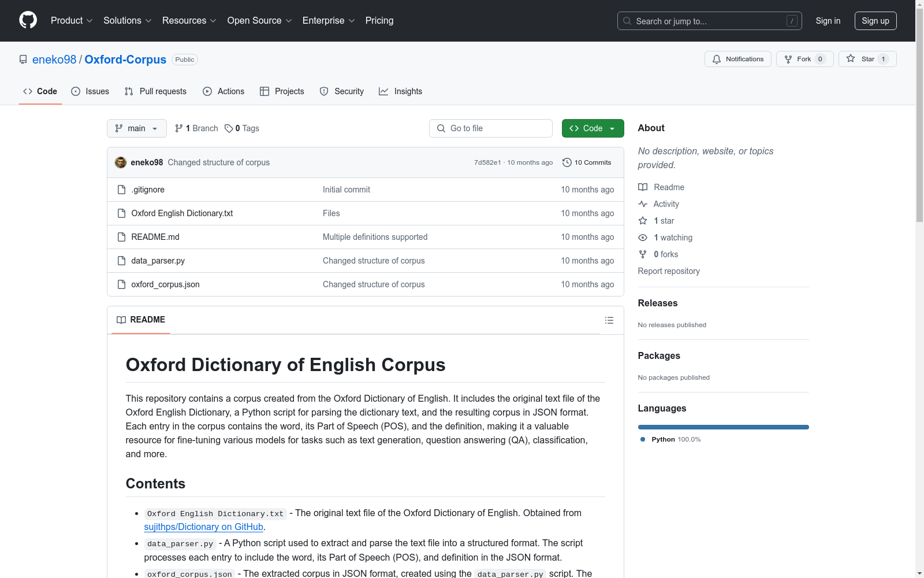Open the eneko98 owner link
This screenshot has width=924, height=578.
click(x=54, y=60)
